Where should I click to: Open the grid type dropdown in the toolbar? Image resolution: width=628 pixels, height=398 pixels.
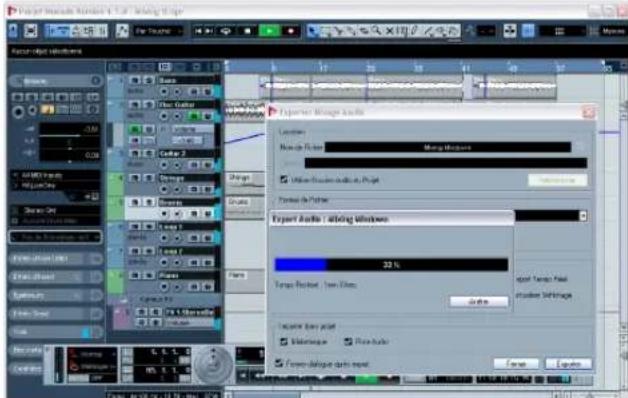(x=562, y=31)
